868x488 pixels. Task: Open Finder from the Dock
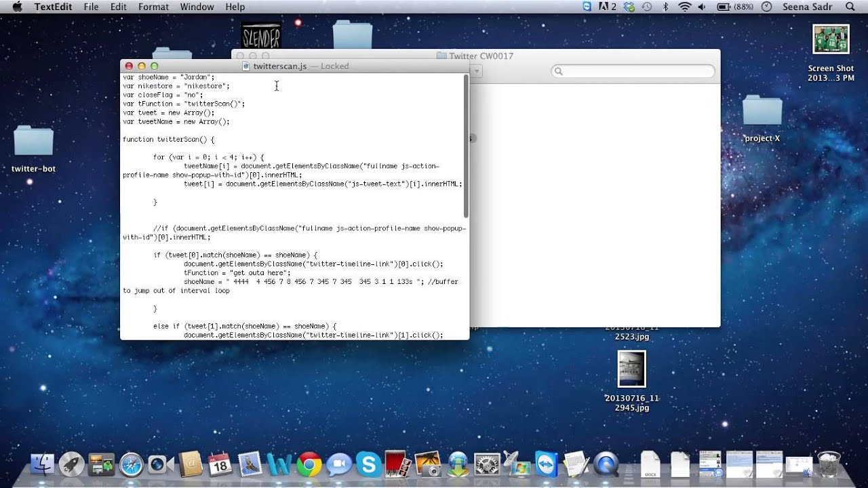click(x=42, y=464)
